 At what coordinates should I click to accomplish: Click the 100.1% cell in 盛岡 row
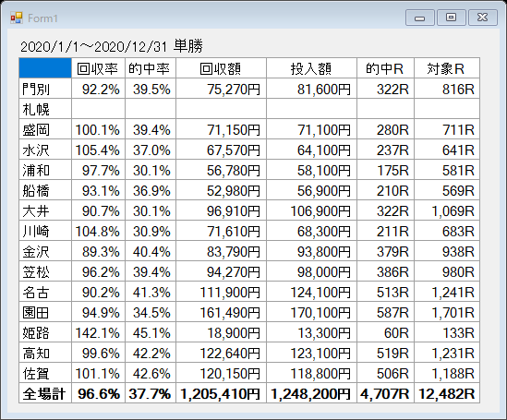coord(98,129)
